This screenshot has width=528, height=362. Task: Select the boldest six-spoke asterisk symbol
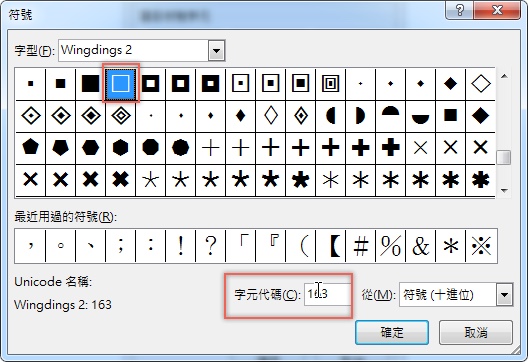[481, 179]
